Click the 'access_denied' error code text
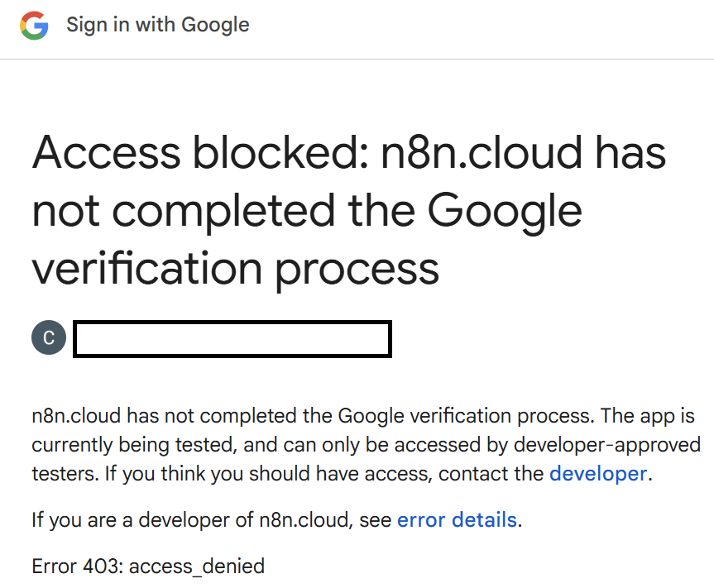The image size is (714, 588). pos(197,566)
